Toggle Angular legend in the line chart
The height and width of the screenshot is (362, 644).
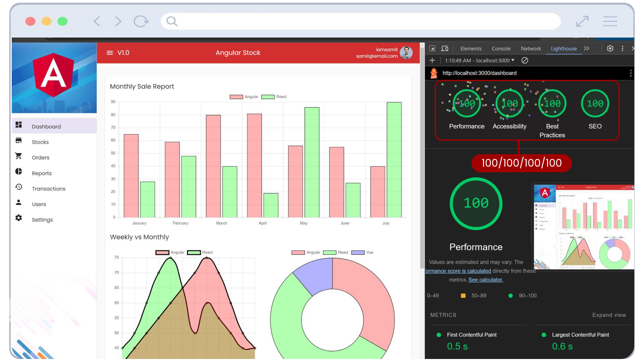click(170, 252)
